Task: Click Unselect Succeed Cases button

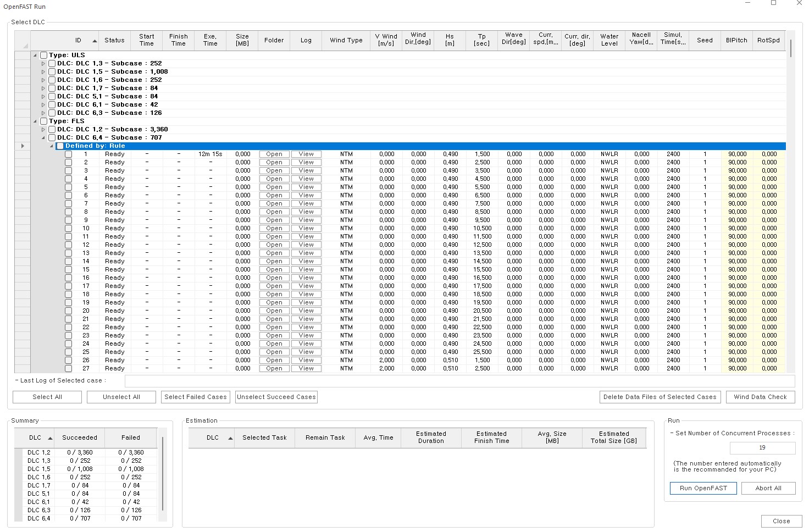Action: click(x=276, y=397)
